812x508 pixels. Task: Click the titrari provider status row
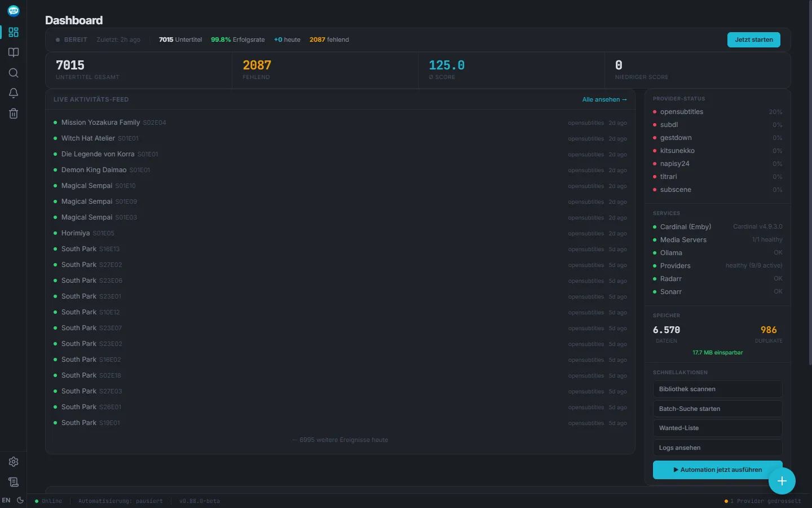717,177
